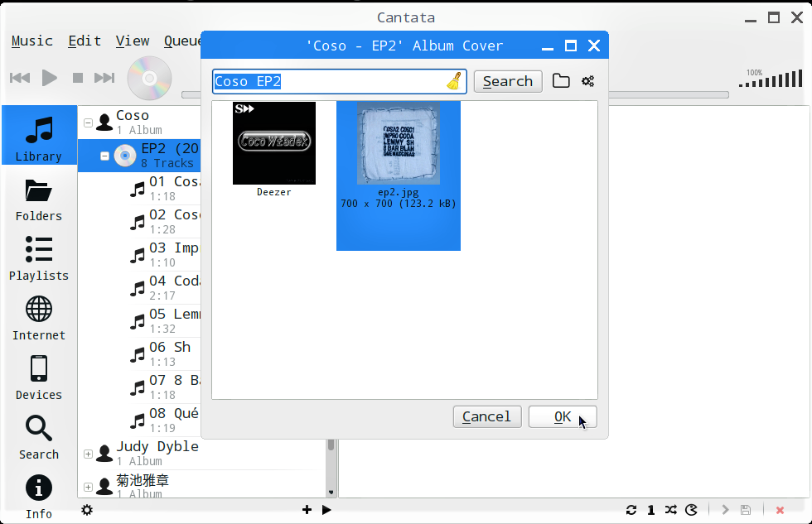The image size is (812, 524).
Task: Click the grey chevron icon in status bar
Action: [725, 510]
